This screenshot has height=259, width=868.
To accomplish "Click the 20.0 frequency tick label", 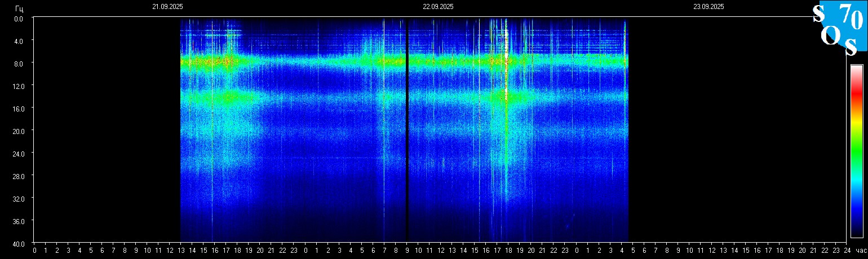I will tap(19, 131).
